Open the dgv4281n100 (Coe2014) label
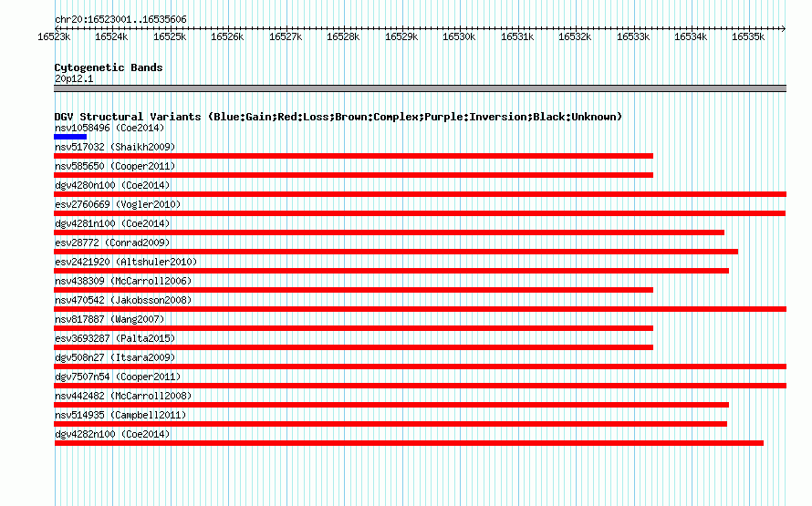Viewport: 812px width, 506px height. pos(112,223)
